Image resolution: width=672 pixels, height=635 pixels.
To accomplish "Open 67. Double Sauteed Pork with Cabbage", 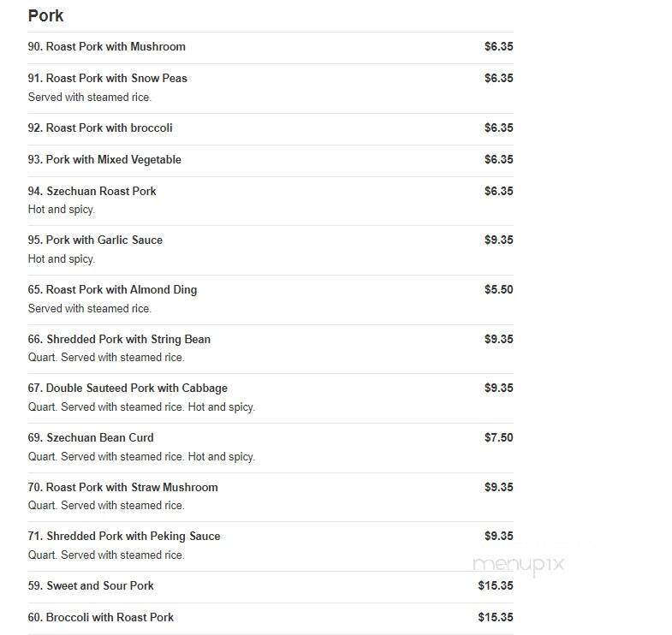I will [x=128, y=389].
